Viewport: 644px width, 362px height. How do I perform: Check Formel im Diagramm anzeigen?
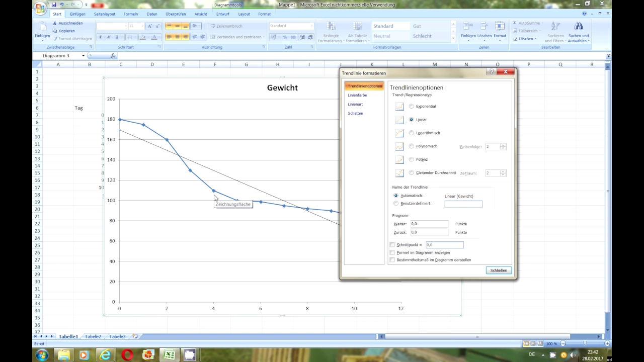coord(392,252)
